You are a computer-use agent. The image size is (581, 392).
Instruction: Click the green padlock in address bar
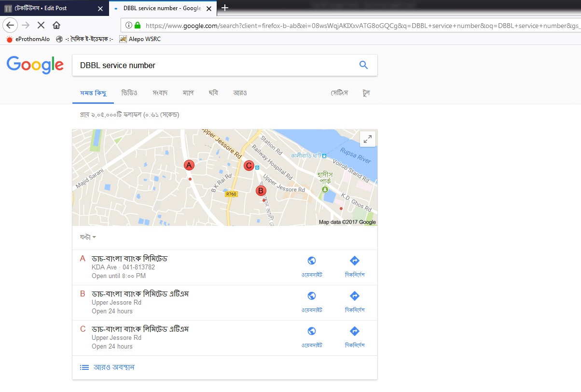click(138, 26)
